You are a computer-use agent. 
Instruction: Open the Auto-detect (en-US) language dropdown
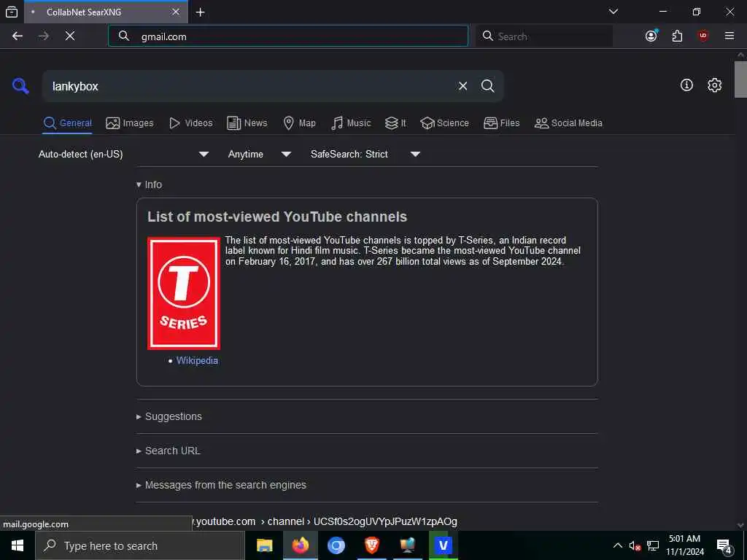[124, 155]
